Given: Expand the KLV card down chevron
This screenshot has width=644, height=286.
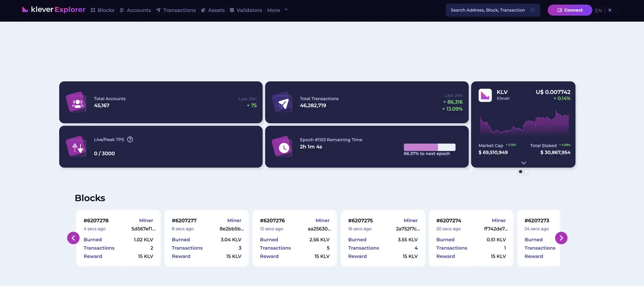Looking at the screenshot, I should click(523, 163).
